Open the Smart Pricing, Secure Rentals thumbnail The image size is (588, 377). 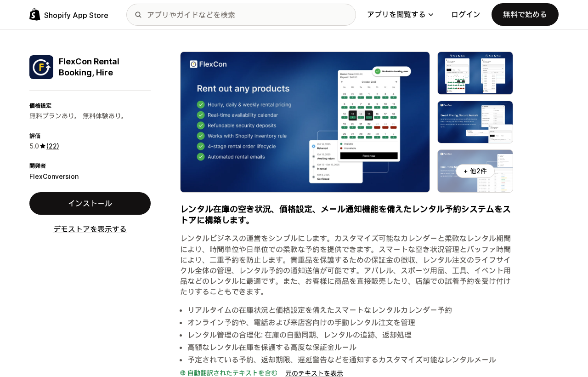[x=475, y=122]
